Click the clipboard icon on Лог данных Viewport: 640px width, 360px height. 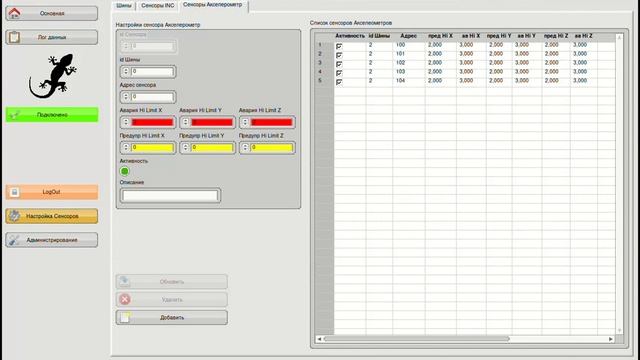[x=14, y=37]
